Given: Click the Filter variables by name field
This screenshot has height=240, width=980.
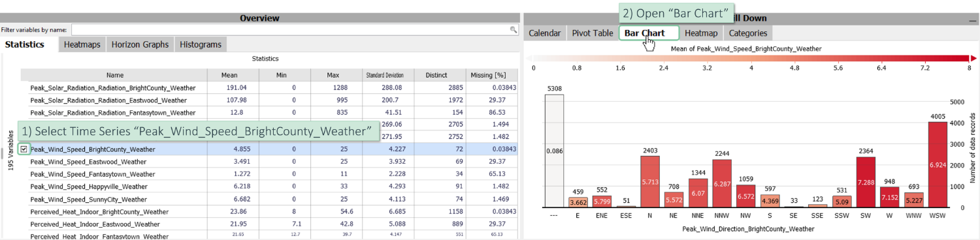Looking at the screenshot, I should coord(295,30).
